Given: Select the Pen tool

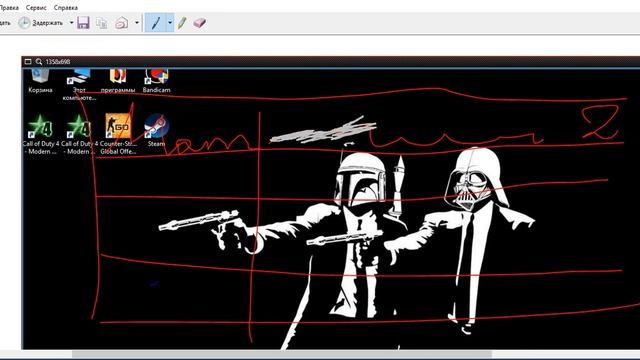Looking at the screenshot, I should (156, 23).
